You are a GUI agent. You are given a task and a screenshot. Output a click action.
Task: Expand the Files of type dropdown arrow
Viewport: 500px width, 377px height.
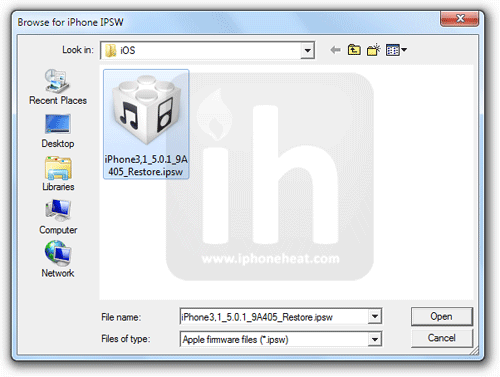point(375,339)
